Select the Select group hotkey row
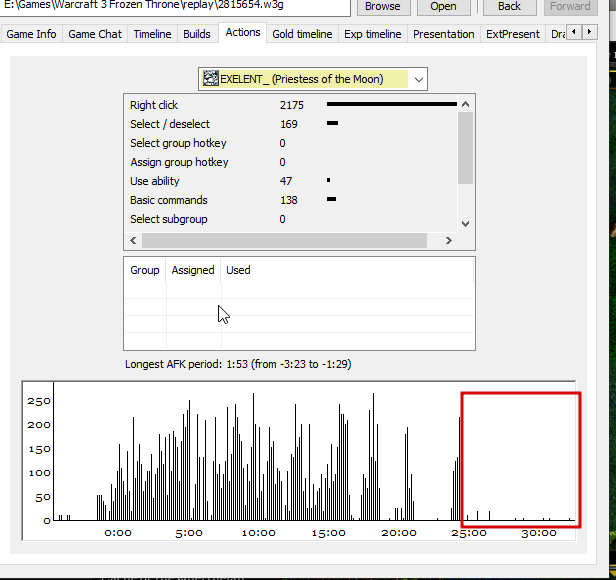The image size is (616, 580). (x=291, y=143)
